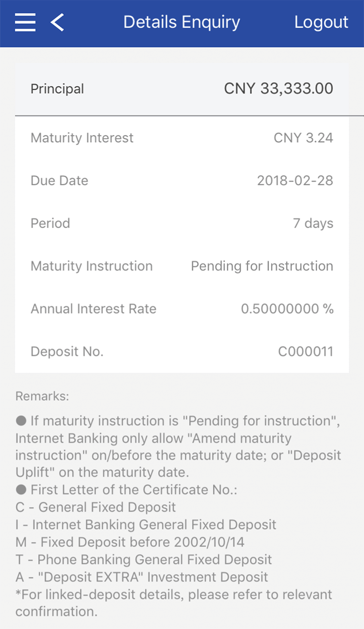Viewport: 364px width, 629px height.
Task: Tap the Logout button
Action: pyautogui.click(x=321, y=22)
